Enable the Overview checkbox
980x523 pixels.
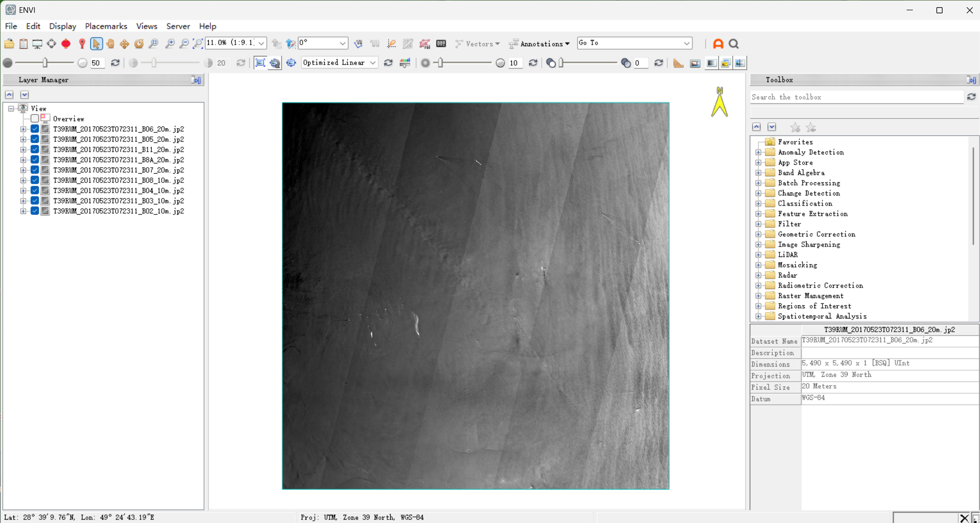(x=35, y=119)
